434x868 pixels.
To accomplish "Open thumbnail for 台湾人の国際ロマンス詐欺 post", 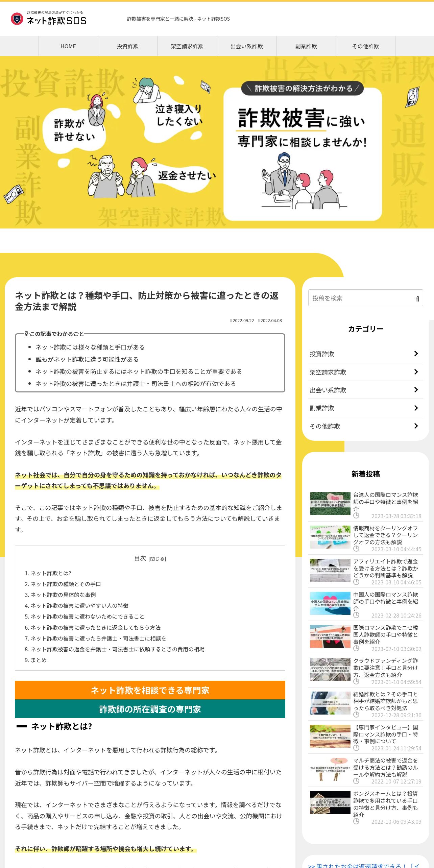I will [330, 504].
